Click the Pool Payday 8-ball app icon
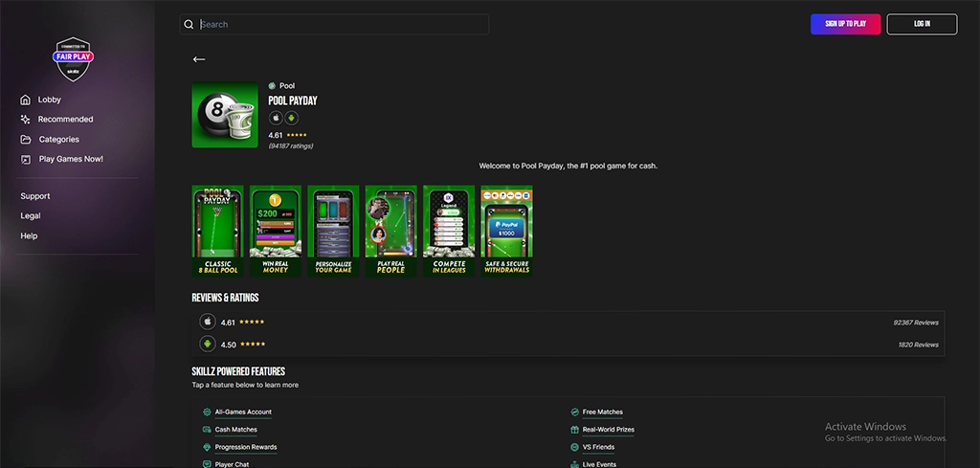The image size is (980, 468). point(224,115)
